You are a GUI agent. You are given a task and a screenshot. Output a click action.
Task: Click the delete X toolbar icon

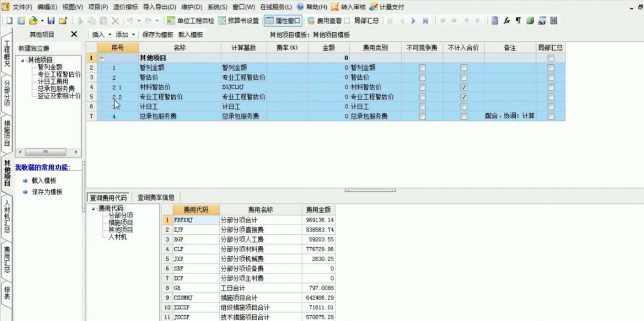coord(116,20)
